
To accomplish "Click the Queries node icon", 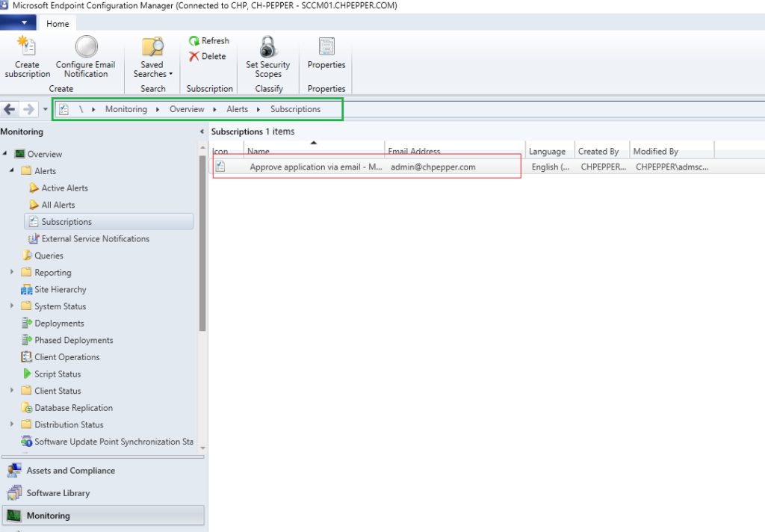I will pos(27,256).
